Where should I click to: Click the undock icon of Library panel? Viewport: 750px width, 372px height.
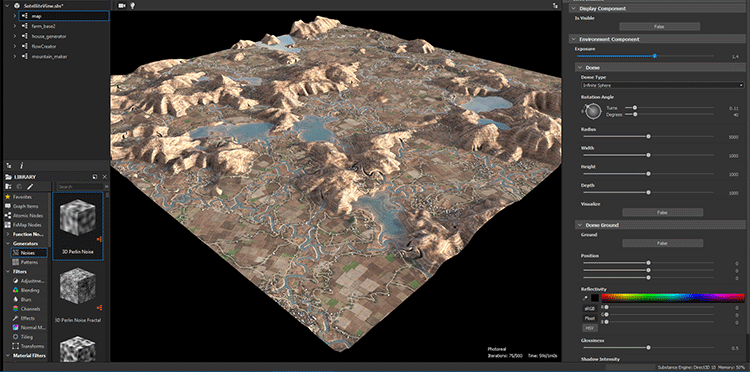point(95,177)
